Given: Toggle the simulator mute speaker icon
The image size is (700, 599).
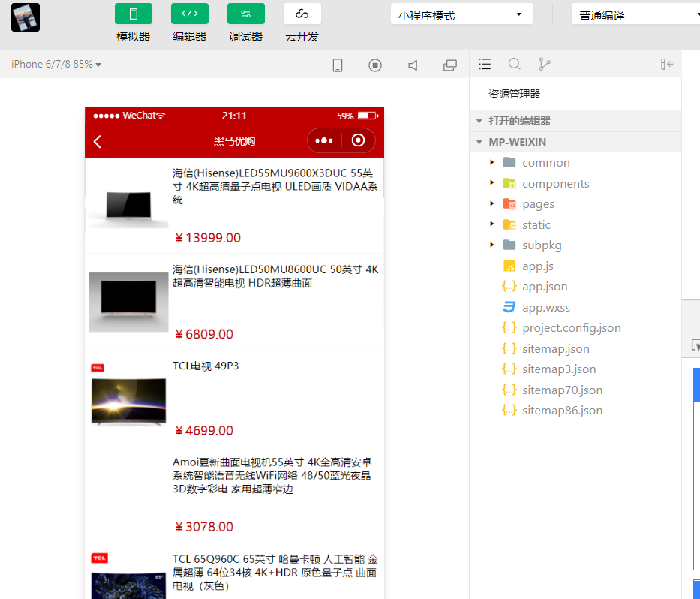Looking at the screenshot, I should coord(413,65).
